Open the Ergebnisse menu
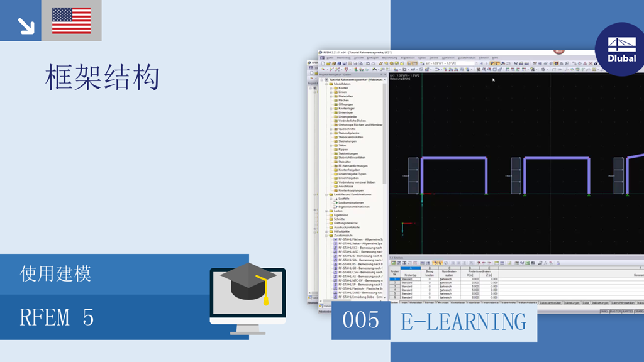 click(408, 58)
